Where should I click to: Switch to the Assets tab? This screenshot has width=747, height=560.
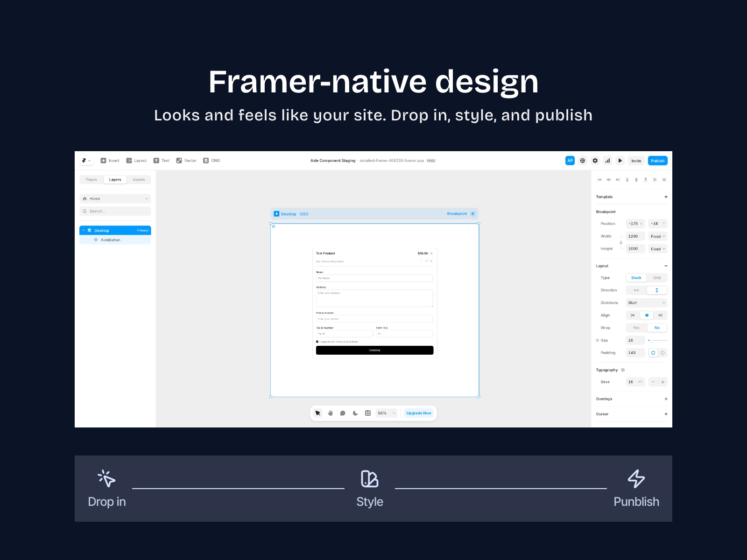point(139,179)
